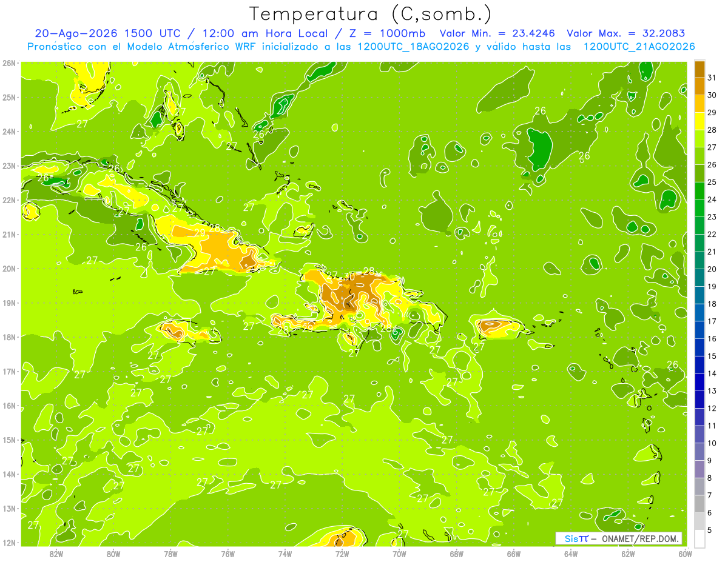Screen dimensions: 728x562
Task: Click the latitude axis label 24N
Action: point(10,132)
